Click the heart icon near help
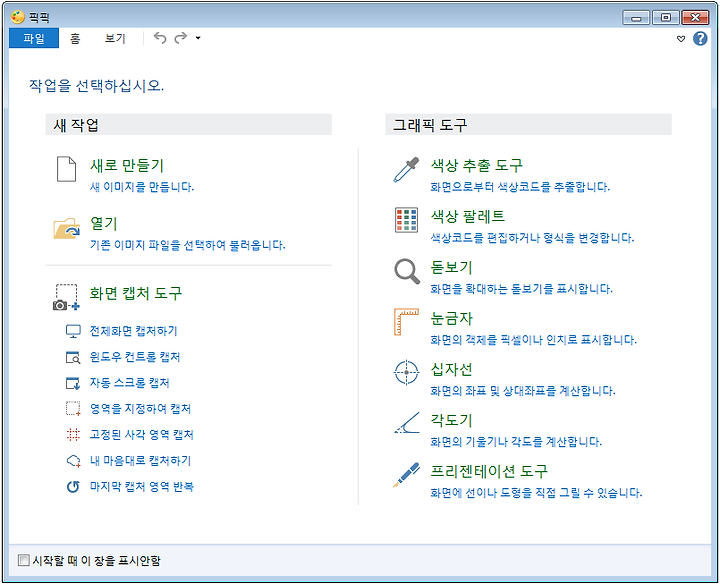Viewport: 720px width, 584px height. point(681,39)
